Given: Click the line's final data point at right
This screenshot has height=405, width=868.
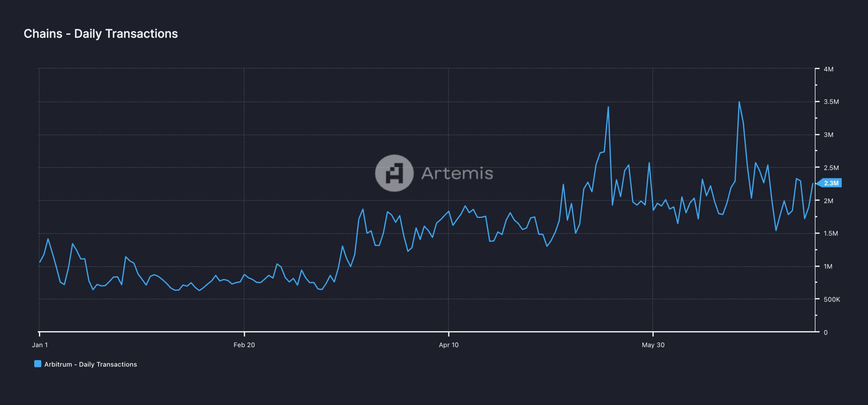Looking at the screenshot, I should tap(813, 184).
